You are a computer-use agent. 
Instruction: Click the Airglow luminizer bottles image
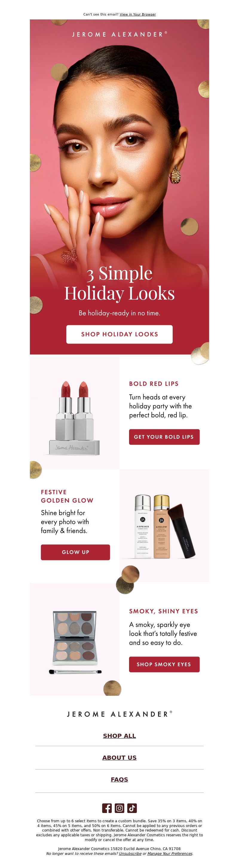[164, 526]
